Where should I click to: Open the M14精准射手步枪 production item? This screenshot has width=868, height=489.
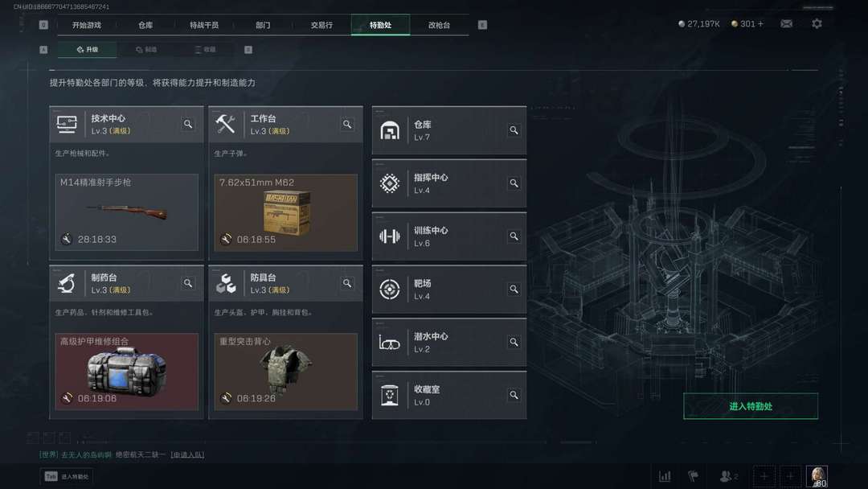(127, 212)
